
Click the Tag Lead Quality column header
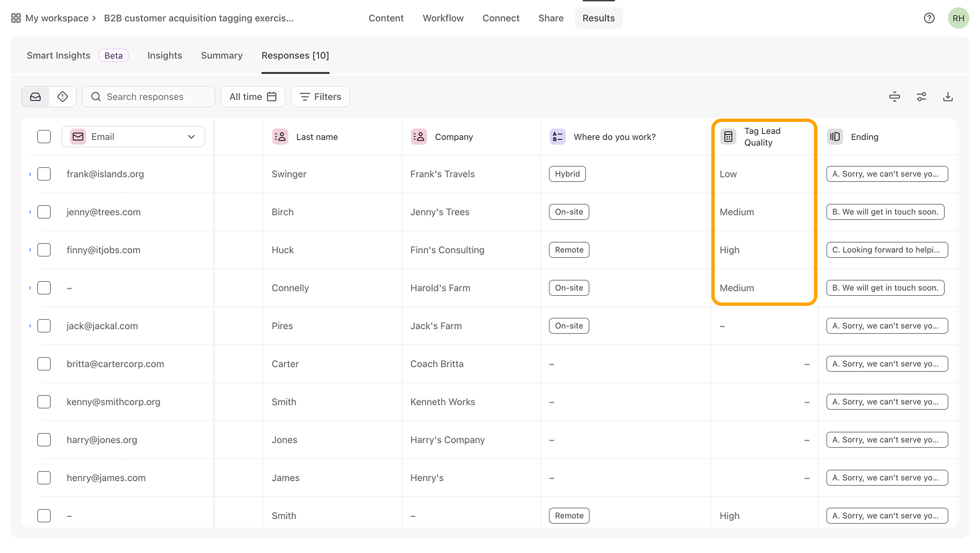(764, 137)
